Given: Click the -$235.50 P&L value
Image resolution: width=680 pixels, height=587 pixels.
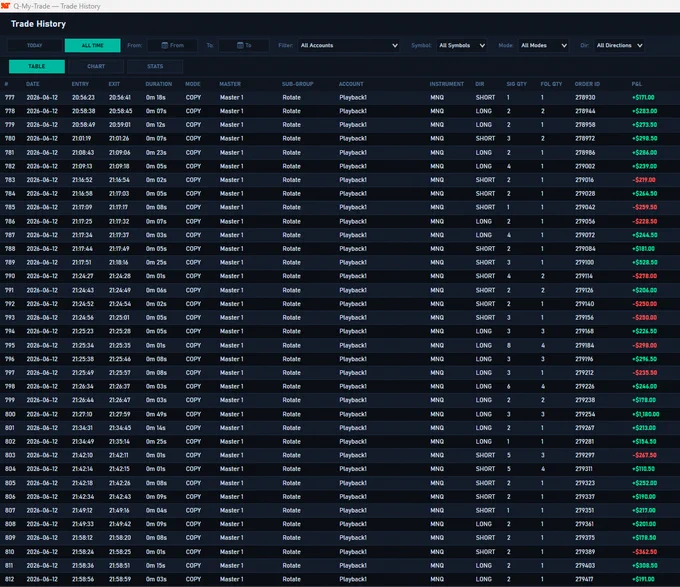Looking at the screenshot, I should coord(644,373).
